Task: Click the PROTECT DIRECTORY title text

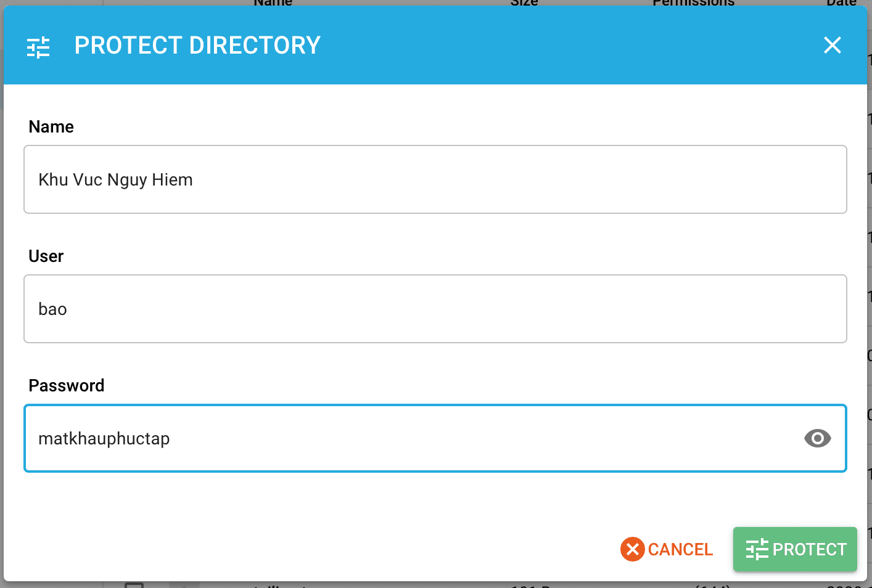Action: click(197, 45)
